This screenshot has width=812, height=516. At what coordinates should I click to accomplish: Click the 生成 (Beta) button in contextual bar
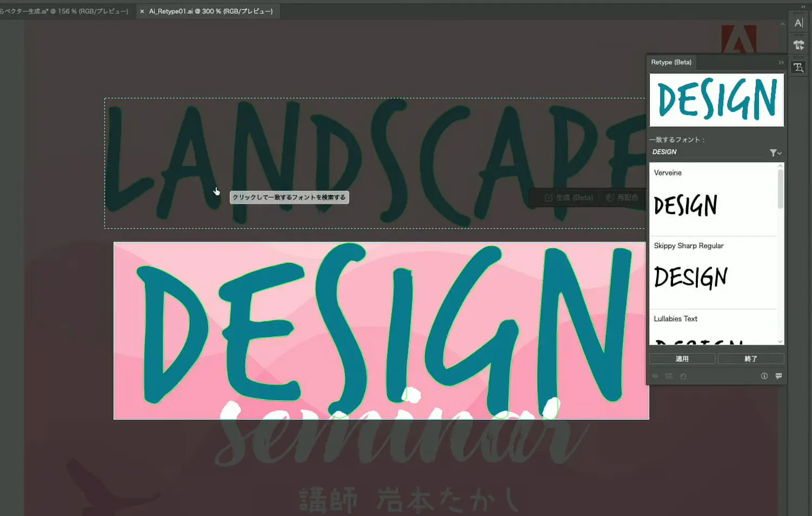point(569,197)
